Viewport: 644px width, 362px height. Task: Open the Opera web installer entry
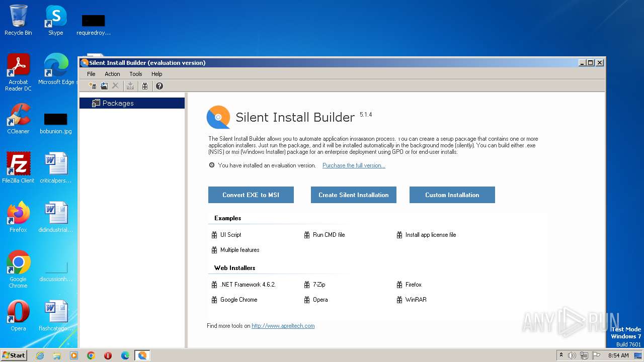coord(320,300)
